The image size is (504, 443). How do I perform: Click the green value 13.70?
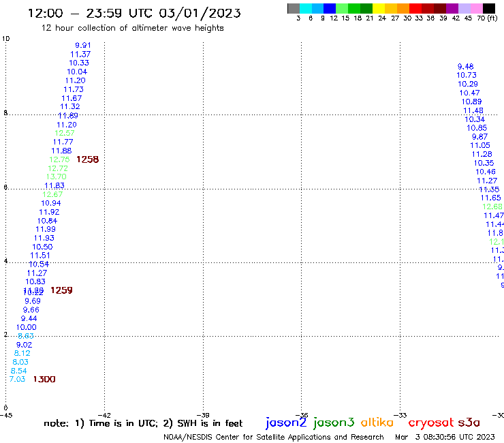[x=57, y=177]
